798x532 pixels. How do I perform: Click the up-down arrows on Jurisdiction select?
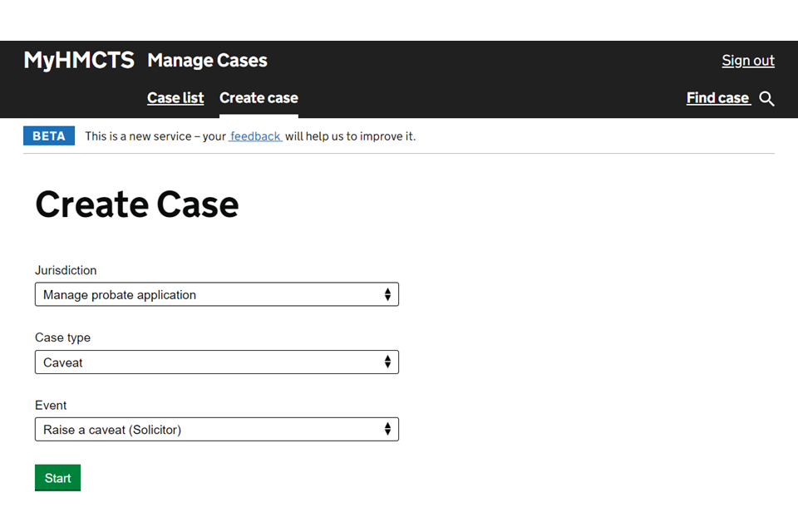click(x=387, y=295)
